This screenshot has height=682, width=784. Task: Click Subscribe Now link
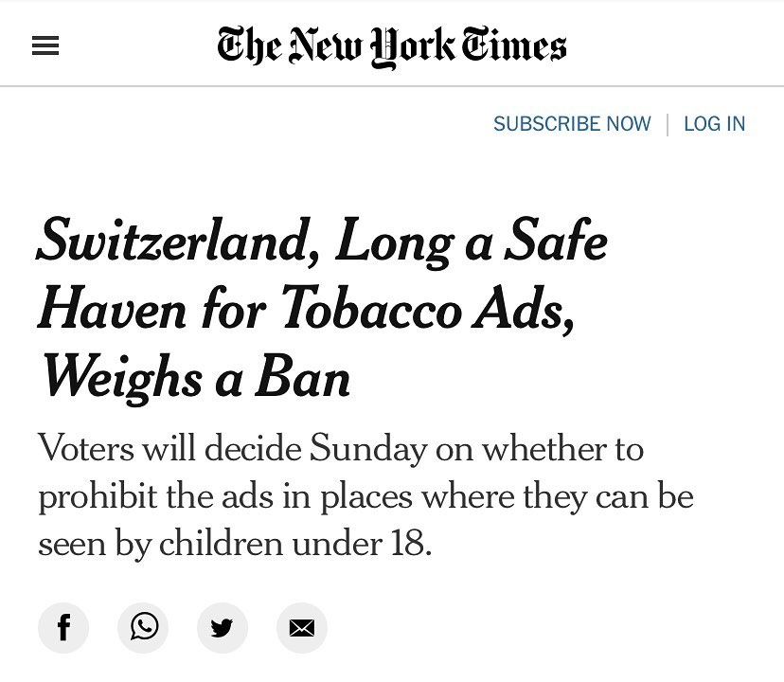coord(572,123)
